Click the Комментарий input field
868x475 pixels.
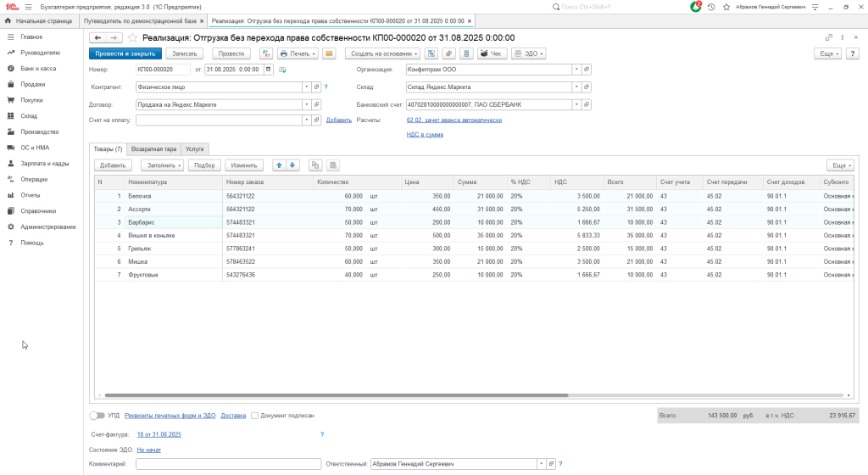pos(227,464)
